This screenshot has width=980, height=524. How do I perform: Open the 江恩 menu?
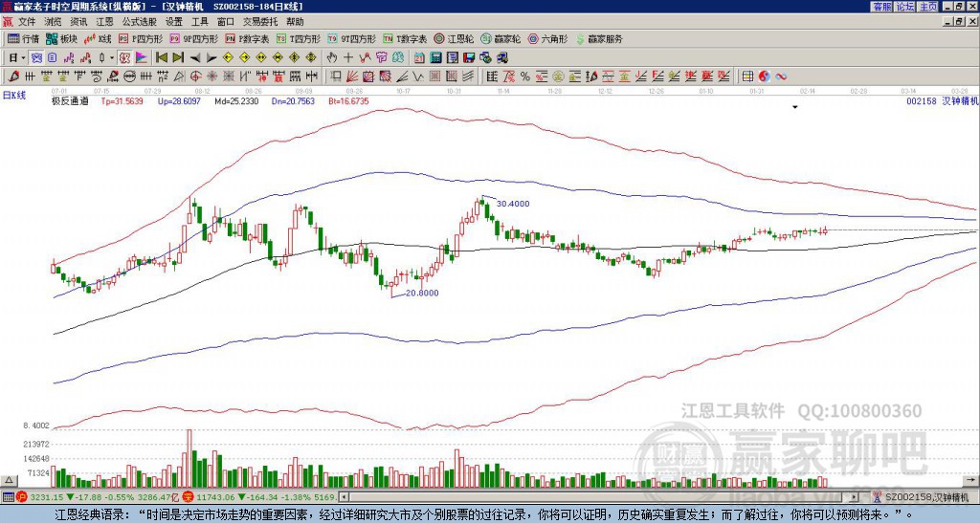click(x=104, y=22)
